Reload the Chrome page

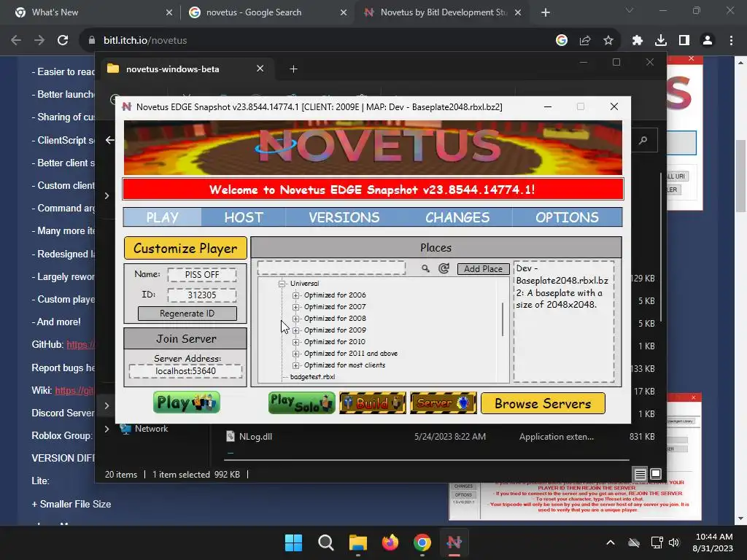[63, 41]
